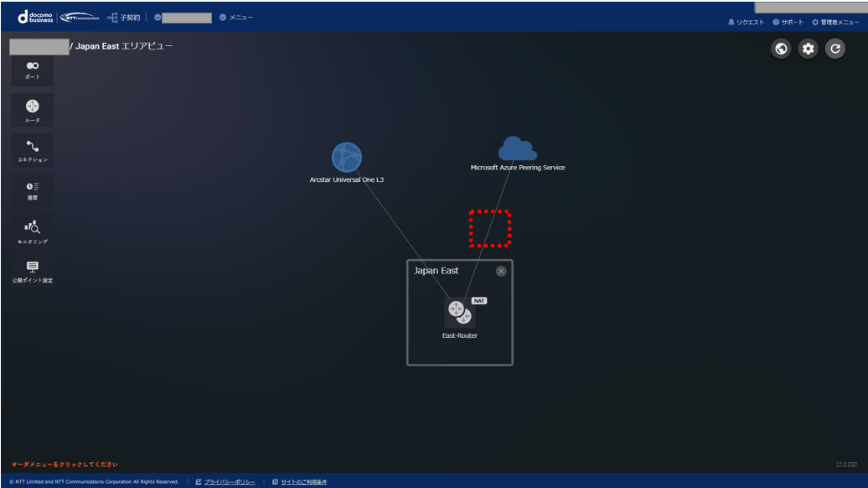The height and width of the screenshot is (488, 868).
Task: Open リクエスト notifications
Action: point(746,22)
